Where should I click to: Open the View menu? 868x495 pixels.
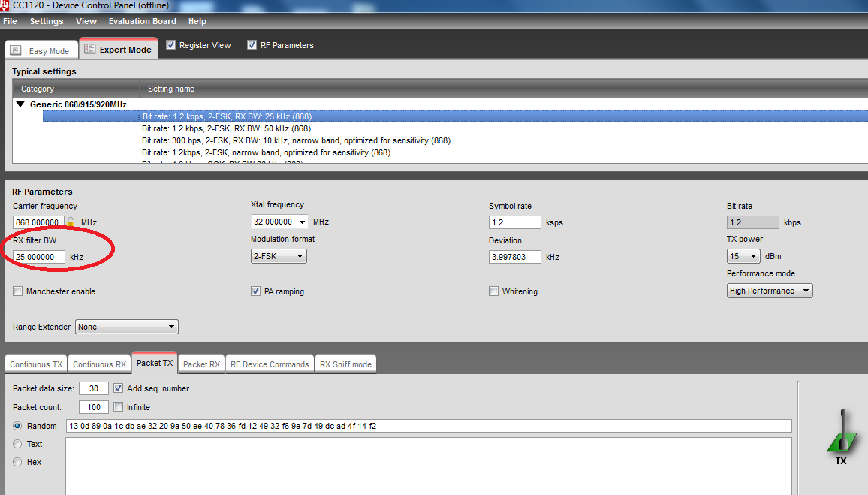86,21
